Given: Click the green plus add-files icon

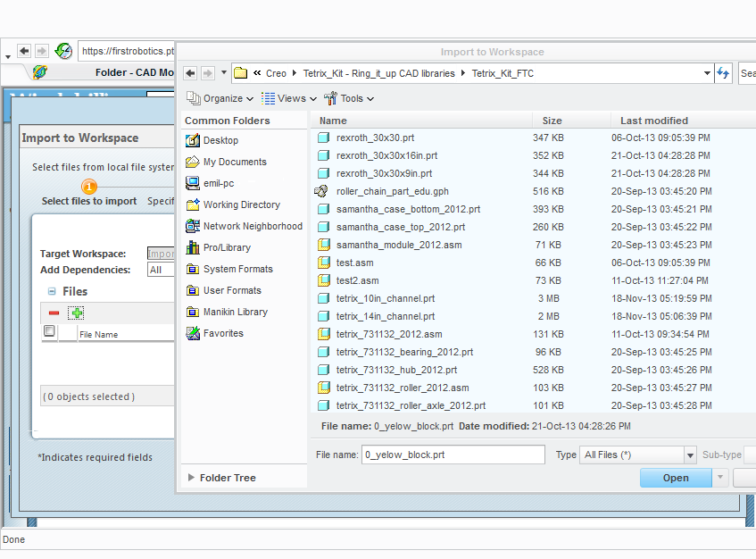Looking at the screenshot, I should coord(76,313).
